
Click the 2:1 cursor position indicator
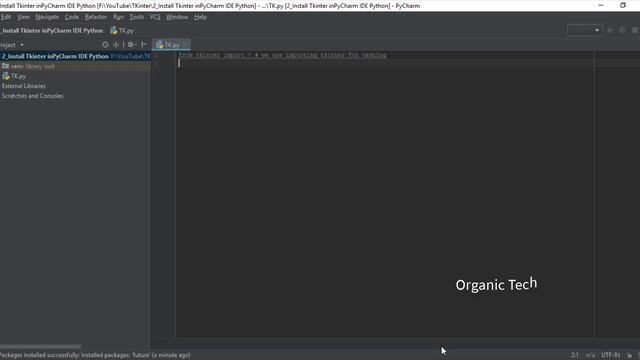tap(575, 355)
